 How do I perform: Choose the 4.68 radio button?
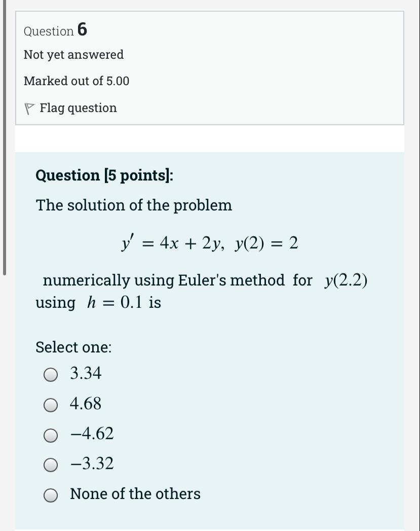point(51,404)
